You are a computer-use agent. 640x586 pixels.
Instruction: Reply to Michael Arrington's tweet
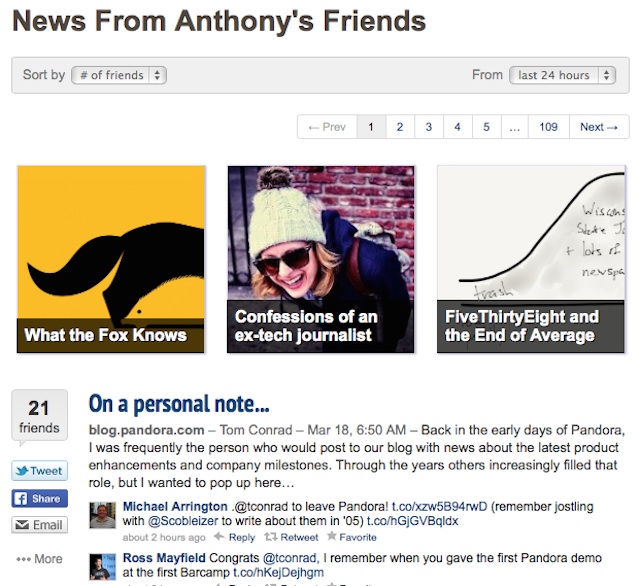click(x=235, y=537)
